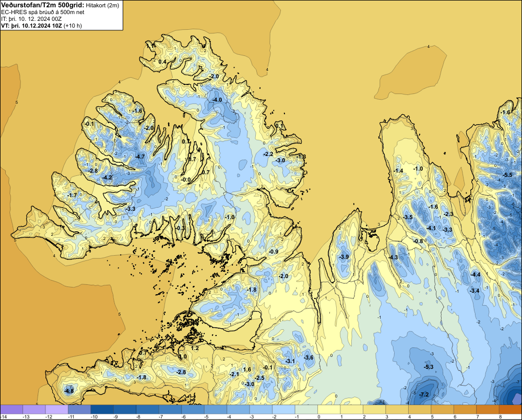Click the temperature label -4.2
Viewport: 522px width, 420px height.
(107, 177)
